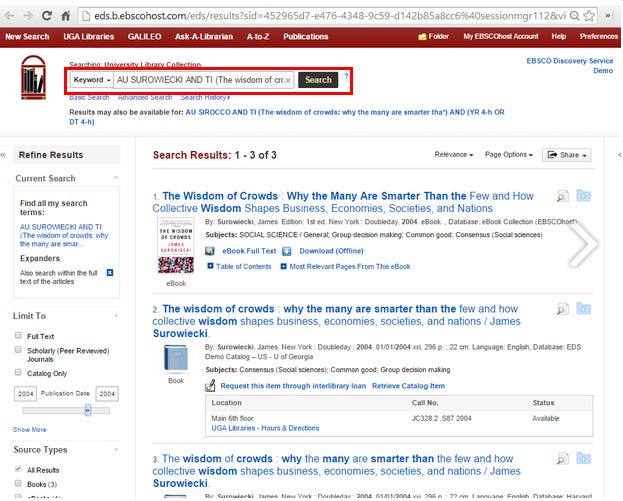Open GALILEO in the top menu
The width and height of the screenshot is (623, 501).
[x=145, y=37]
